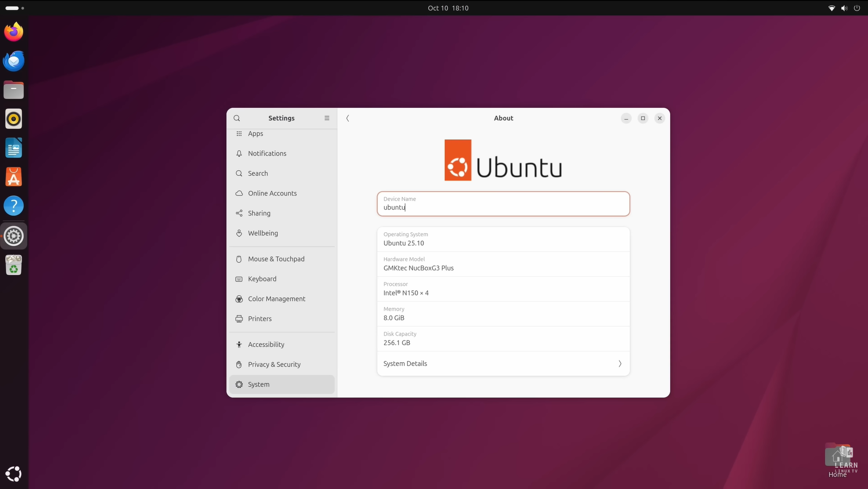Click the Accessibility icon in sidebar
The image size is (868, 489).
[x=239, y=345]
